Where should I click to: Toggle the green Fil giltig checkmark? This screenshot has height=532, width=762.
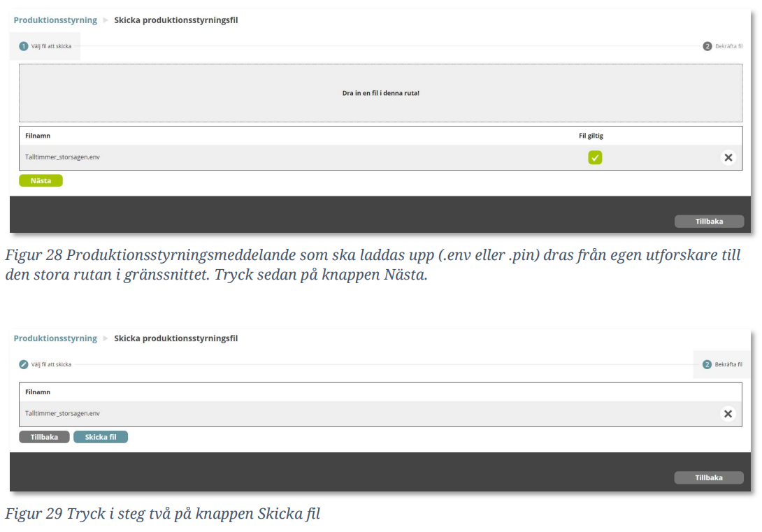pyautogui.click(x=595, y=158)
